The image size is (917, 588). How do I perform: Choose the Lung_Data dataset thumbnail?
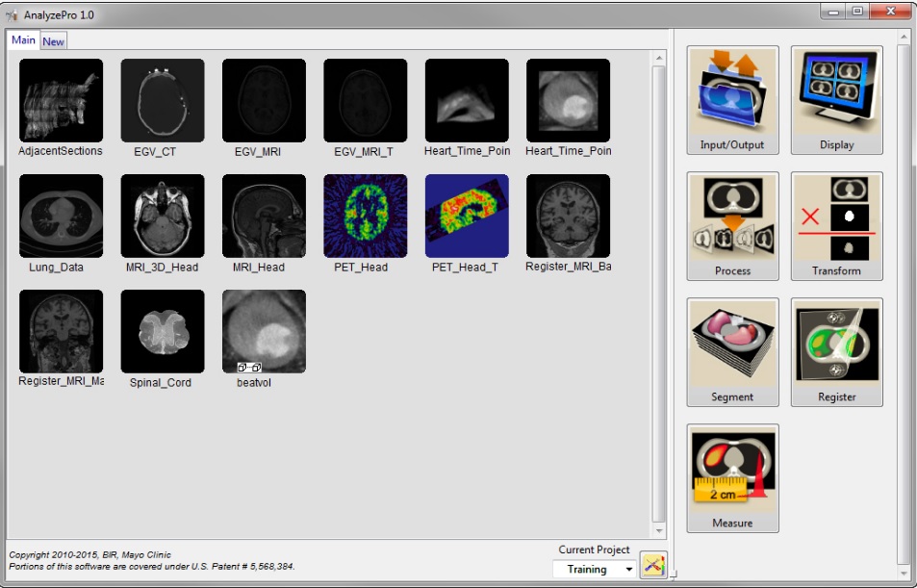point(61,217)
